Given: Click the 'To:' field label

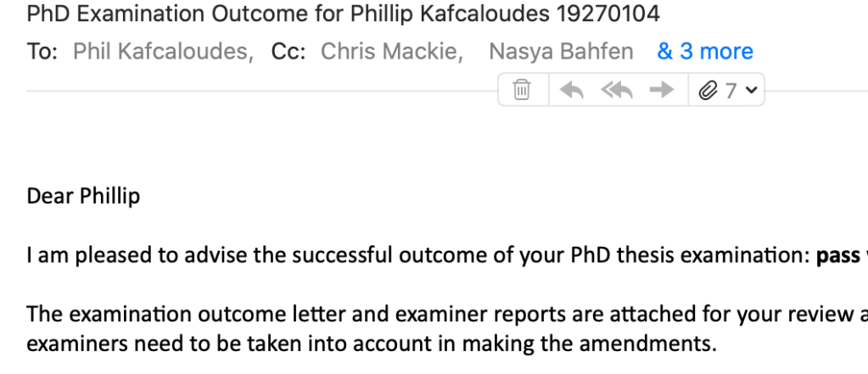Looking at the screenshot, I should (x=42, y=52).
